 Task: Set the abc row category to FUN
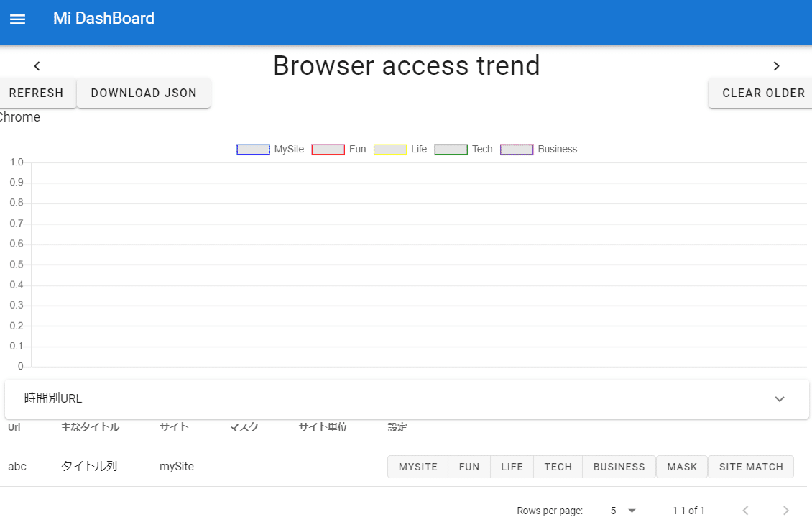coord(469,467)
